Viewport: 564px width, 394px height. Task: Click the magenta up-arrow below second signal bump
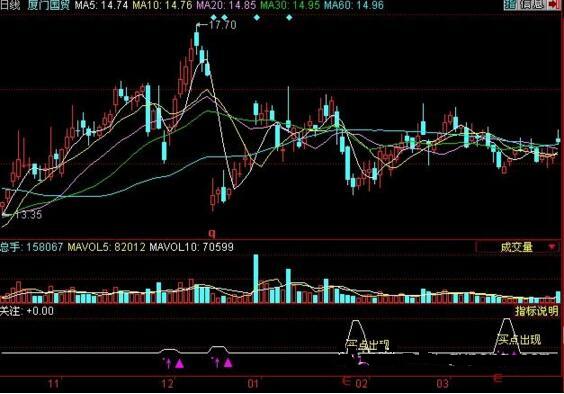tap(216, 362)
